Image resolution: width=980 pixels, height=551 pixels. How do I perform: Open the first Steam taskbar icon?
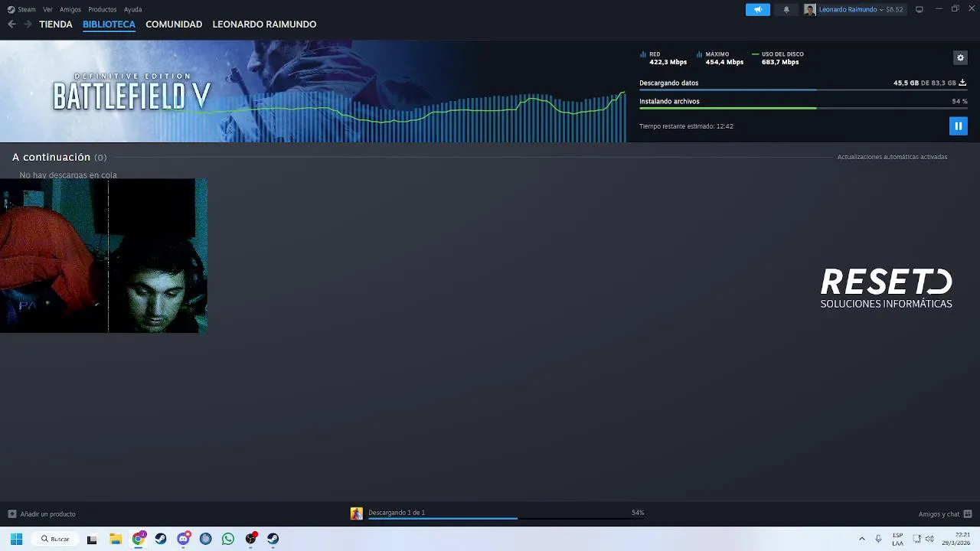[x=161, y=539]
